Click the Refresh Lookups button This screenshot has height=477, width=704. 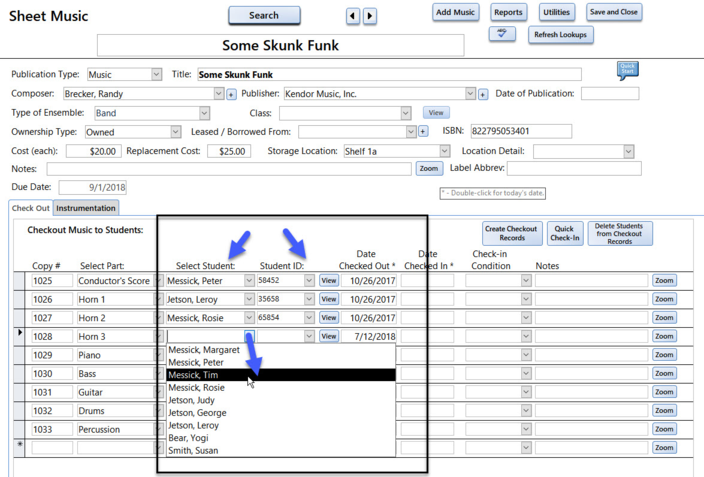coord(561,35)
